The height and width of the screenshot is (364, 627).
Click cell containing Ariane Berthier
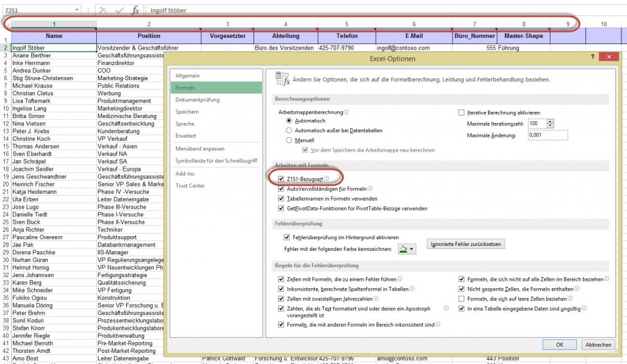click(54, 55)
